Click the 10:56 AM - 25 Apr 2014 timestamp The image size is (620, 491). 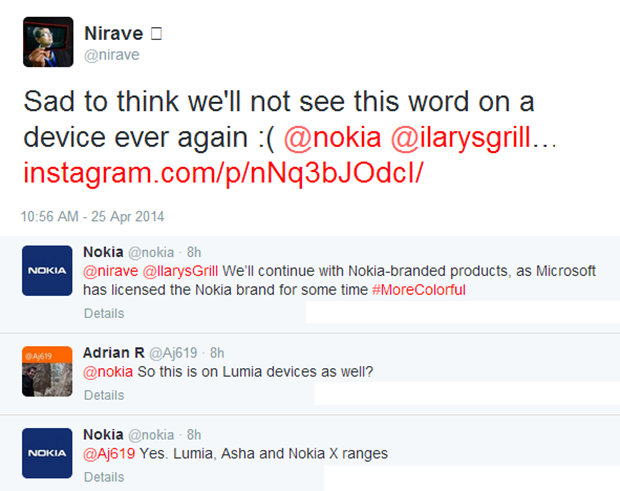point(93,217)
